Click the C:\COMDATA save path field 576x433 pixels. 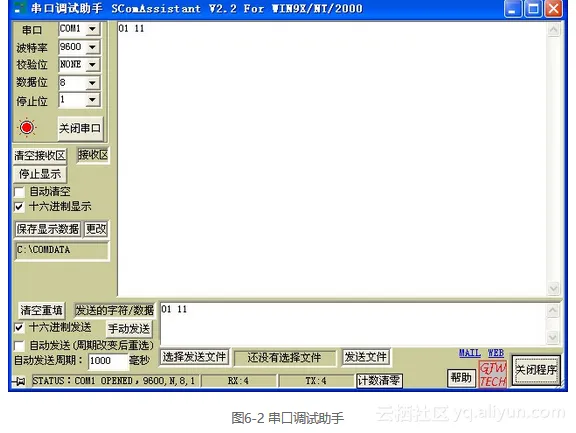coord(61,250)
